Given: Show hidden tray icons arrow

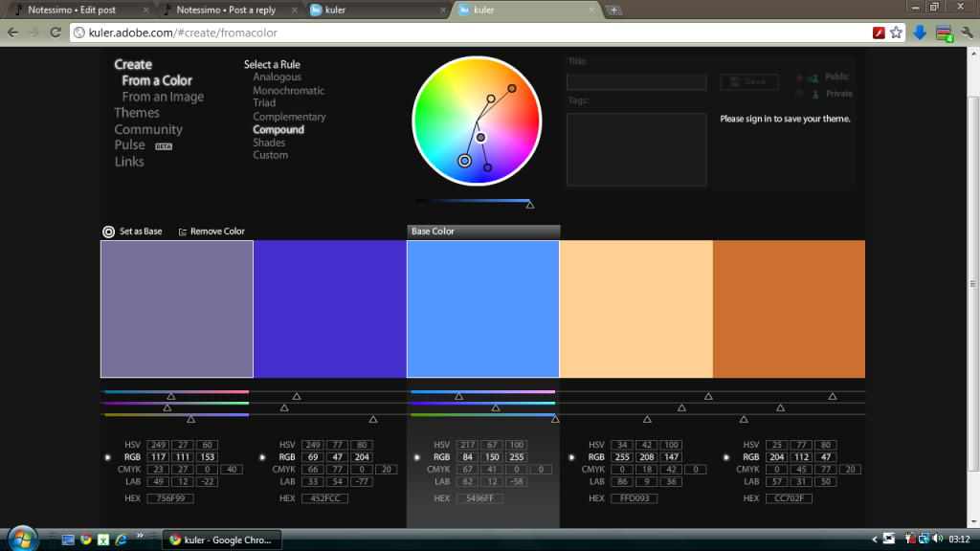Looking at the screenshot, I should coord(874,539).
